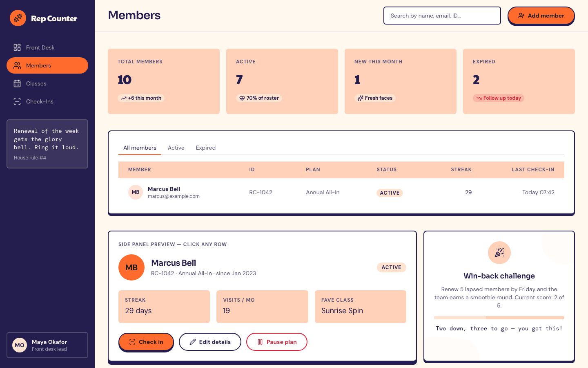Focus the member search field
Viewport: 588px width, 368px height.
(442, 16)
